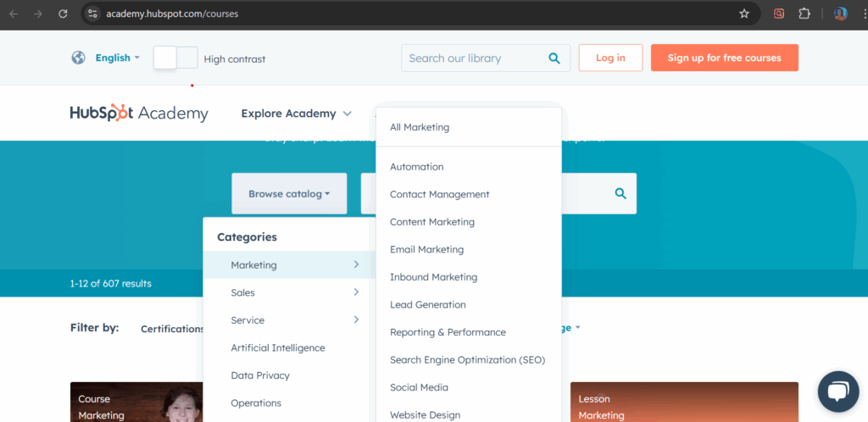Click the Filter by: label
This screenshot has height=422, width=868.
(x=95, y=327)
